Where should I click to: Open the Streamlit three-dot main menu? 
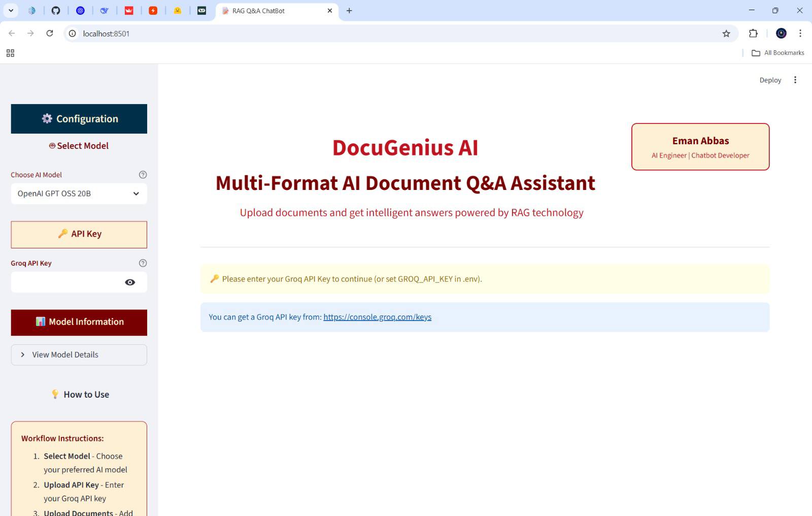click(795, 80)
